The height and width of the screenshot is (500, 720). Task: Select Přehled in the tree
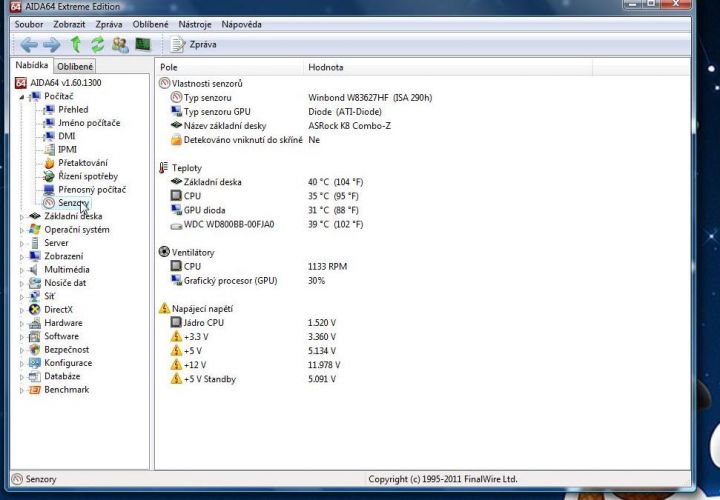click(73, 109)
